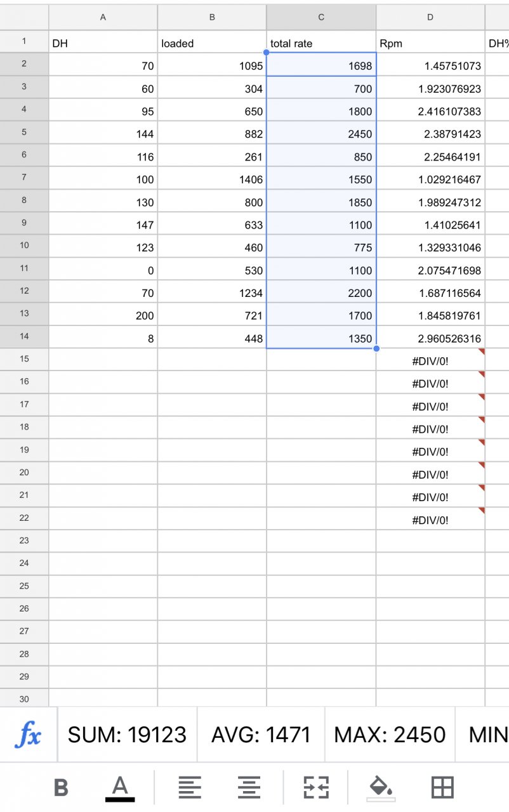
Task: Toggle bold formatting
Action: [61, 788]
